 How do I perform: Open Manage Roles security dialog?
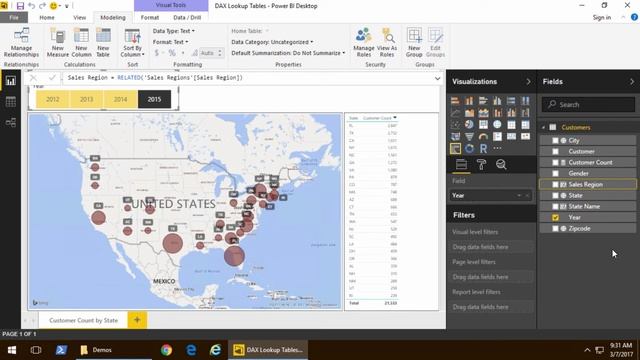point(364,42)
